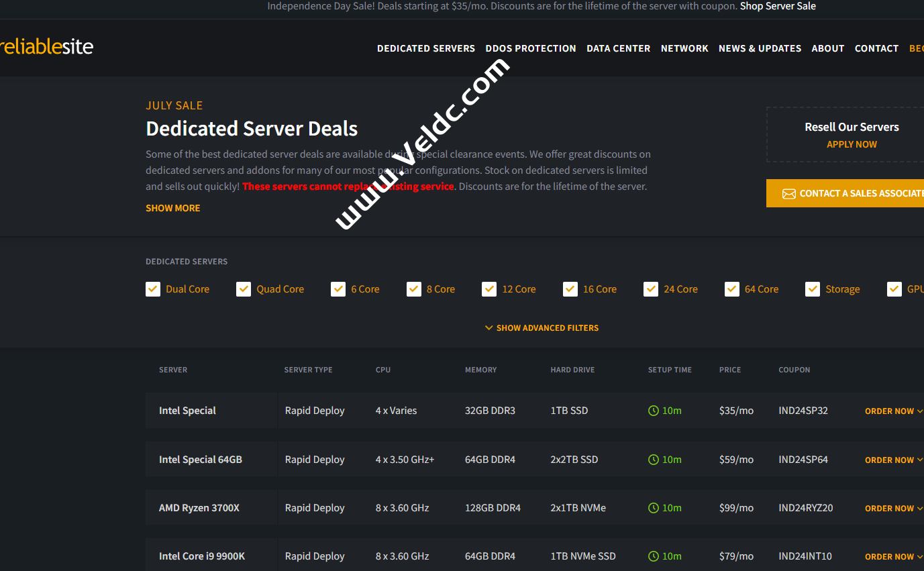Screen dimensions: 924x571
Task: Click the reliablesite logo
Action: [46, 46]
